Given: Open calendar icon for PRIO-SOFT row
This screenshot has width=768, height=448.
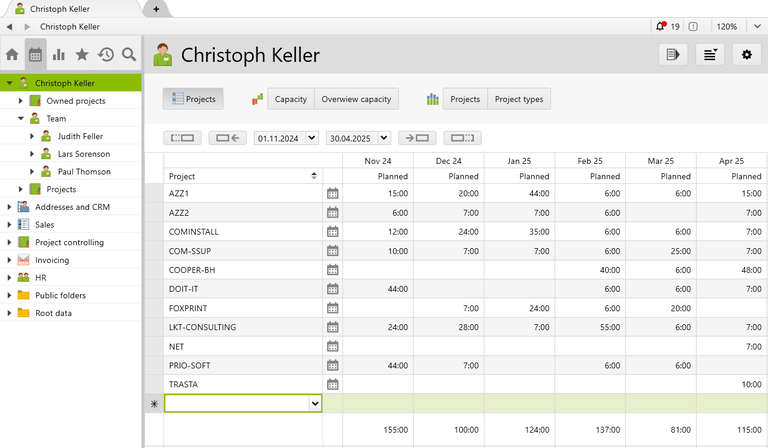Looking at the screenshot, I should 333,365.
